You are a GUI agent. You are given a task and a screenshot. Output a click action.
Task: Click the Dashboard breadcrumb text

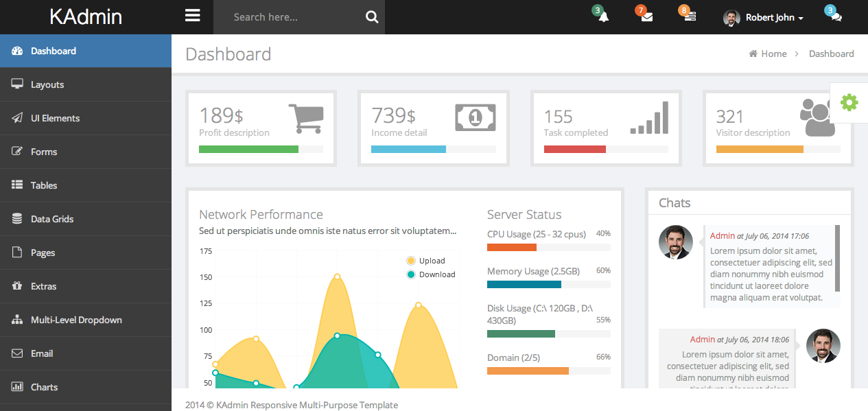point(831,54)
